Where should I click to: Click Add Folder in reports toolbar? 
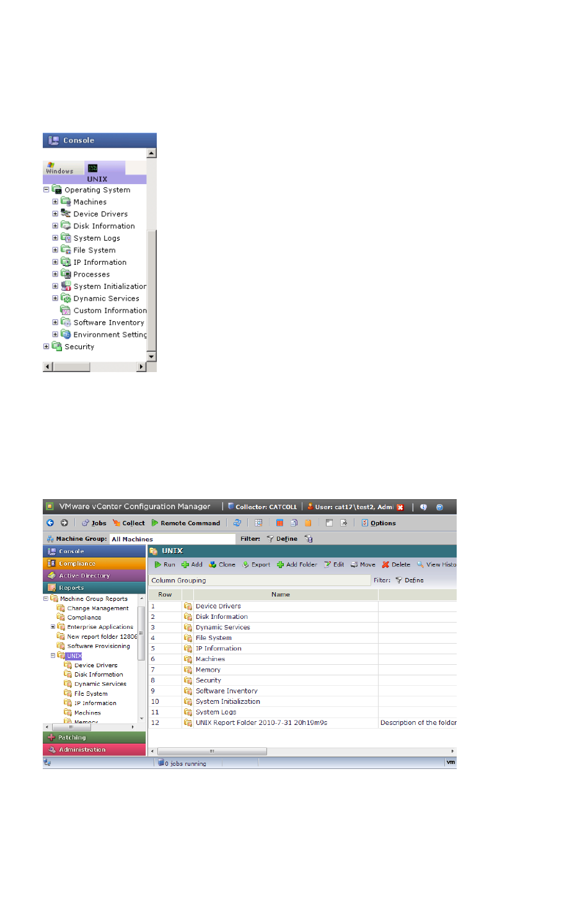pos(297,565)
